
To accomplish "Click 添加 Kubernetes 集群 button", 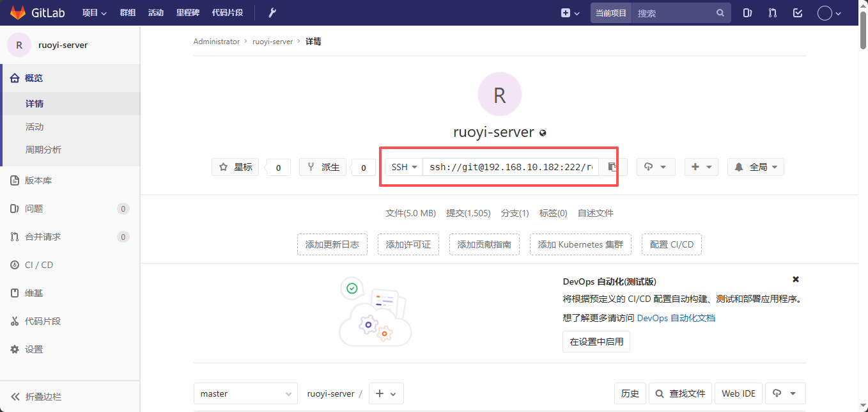I will 580,244.
